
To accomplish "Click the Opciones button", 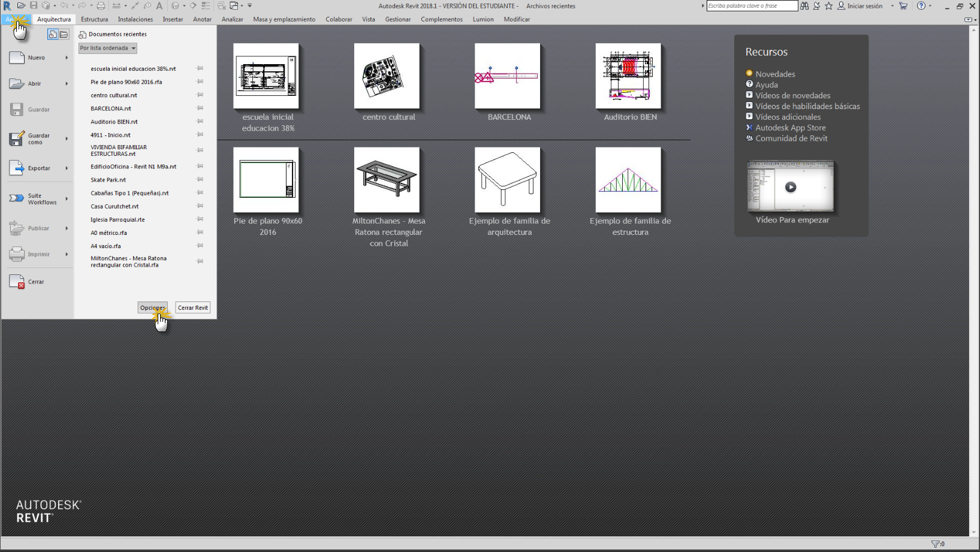I will tap(152, 307).
